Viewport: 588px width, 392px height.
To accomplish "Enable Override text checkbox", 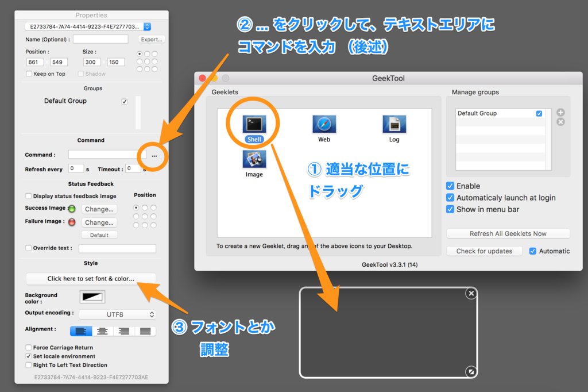I will tap(29, 248).
